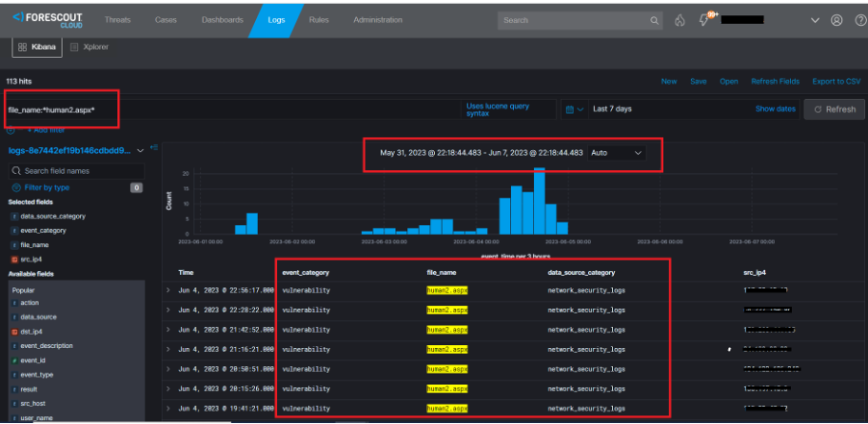Click the Refresh button
Viewport: 868px width, 424px height.
(834, 109)
